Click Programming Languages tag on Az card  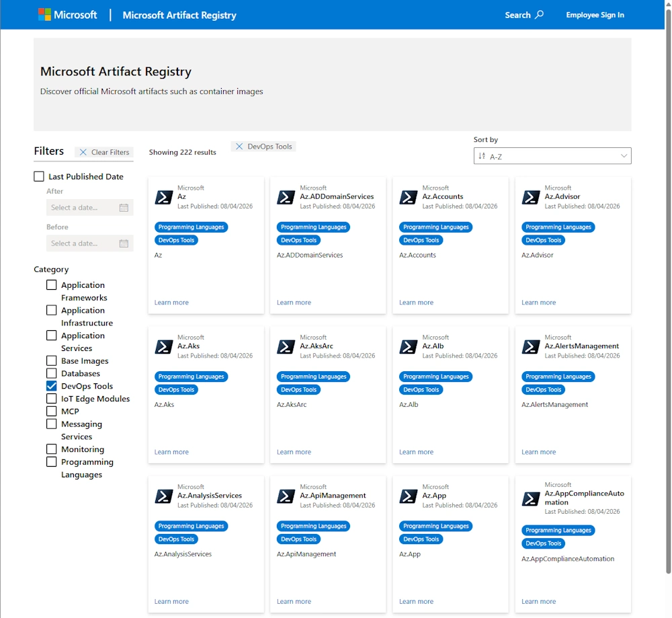pyautogui.click(x=191, y=227)
